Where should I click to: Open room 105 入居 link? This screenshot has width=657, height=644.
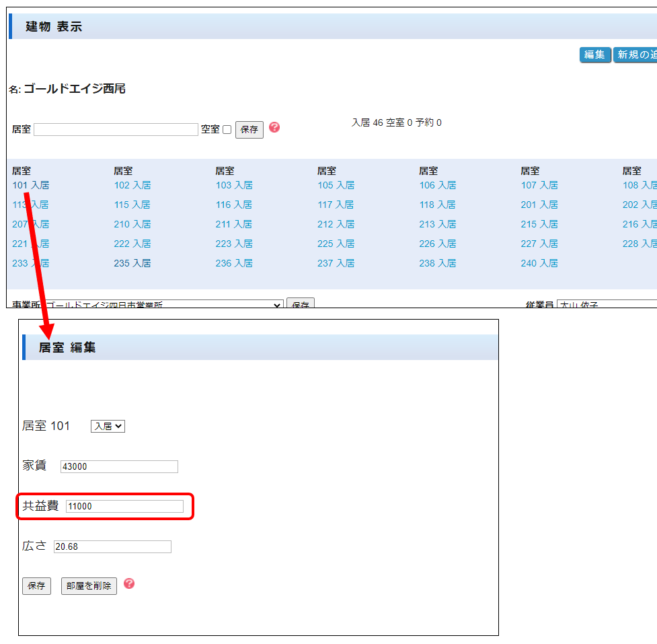point(336,185)
